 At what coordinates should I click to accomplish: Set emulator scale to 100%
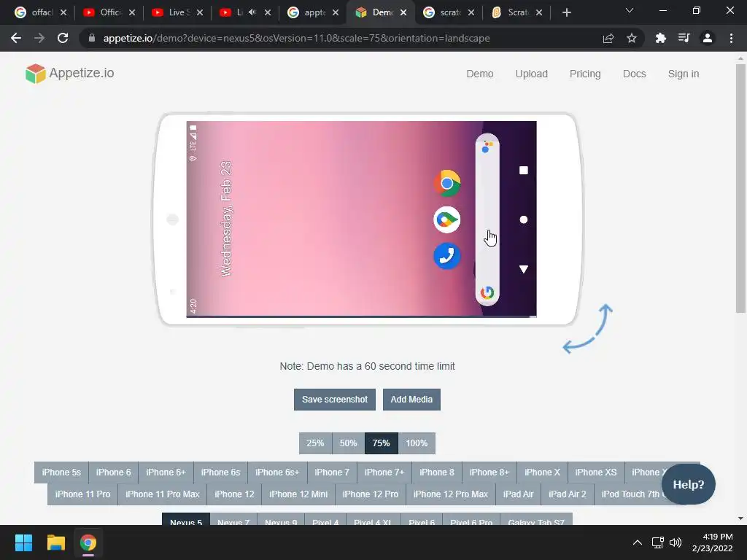point(417,443)
